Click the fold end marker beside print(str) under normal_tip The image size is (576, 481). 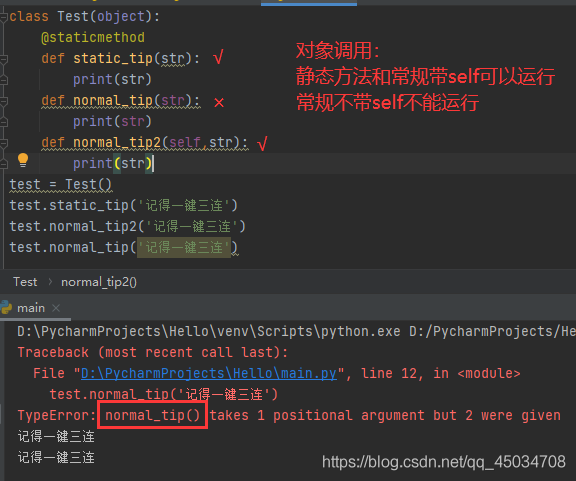click(x=4, y=122)
